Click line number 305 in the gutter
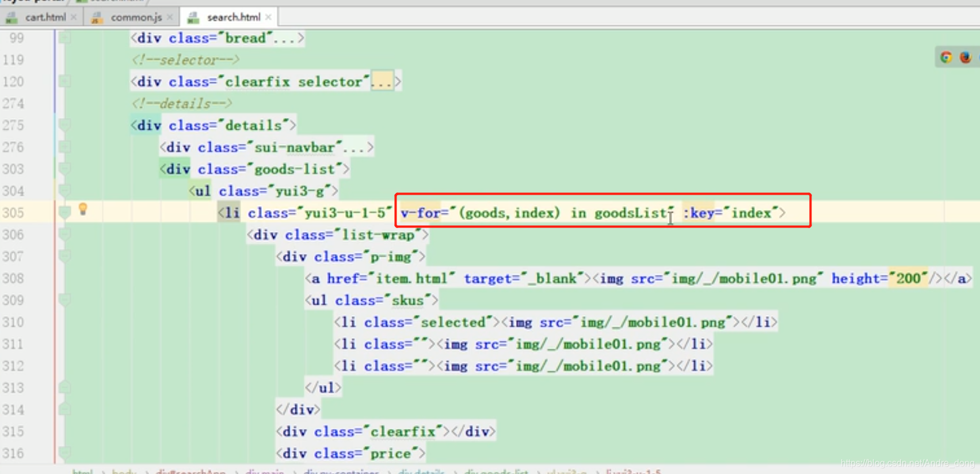Screen dimensions: 980x474 13,213
